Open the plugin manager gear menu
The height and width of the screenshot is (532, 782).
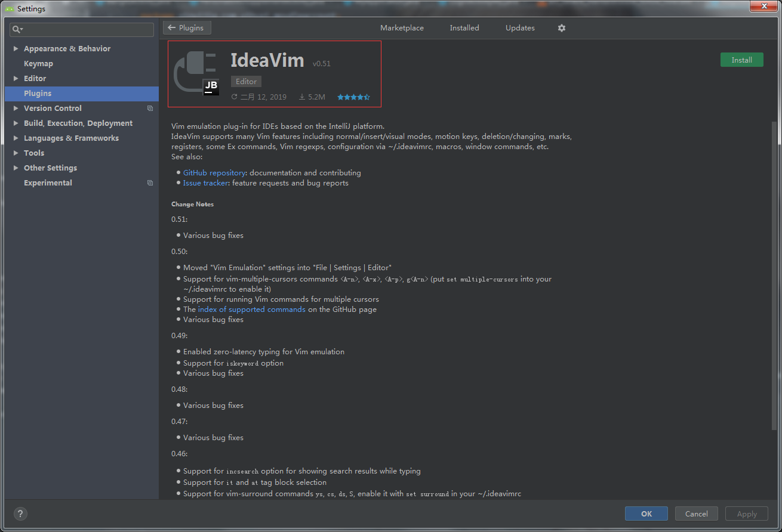coord(561,28)
